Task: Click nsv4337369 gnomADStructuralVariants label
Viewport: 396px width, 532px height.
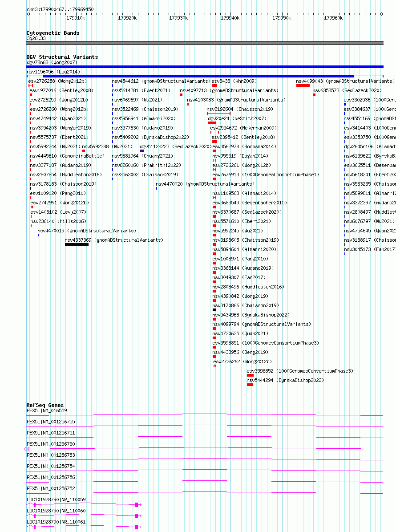Action: point(114,240)
